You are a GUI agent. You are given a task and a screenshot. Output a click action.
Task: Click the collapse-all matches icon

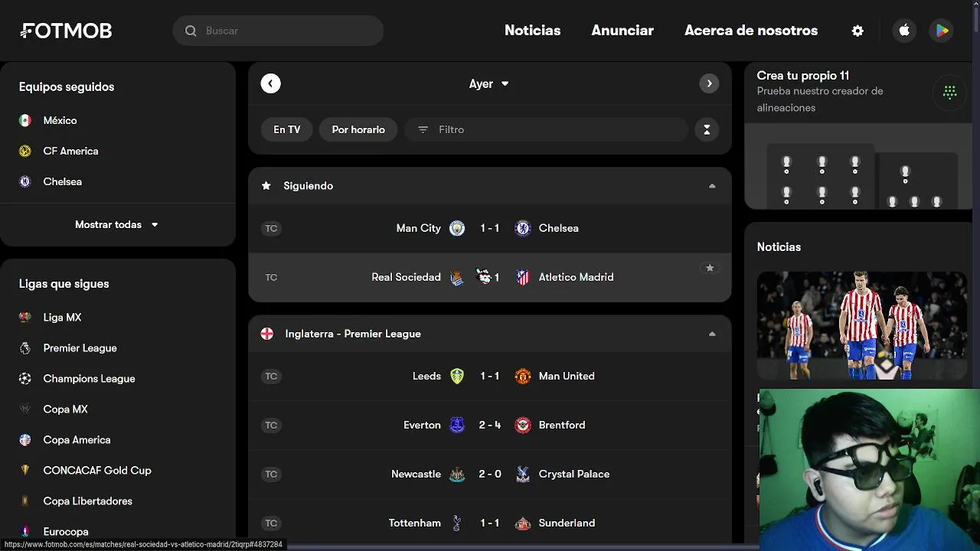click(x=707, y=130)
